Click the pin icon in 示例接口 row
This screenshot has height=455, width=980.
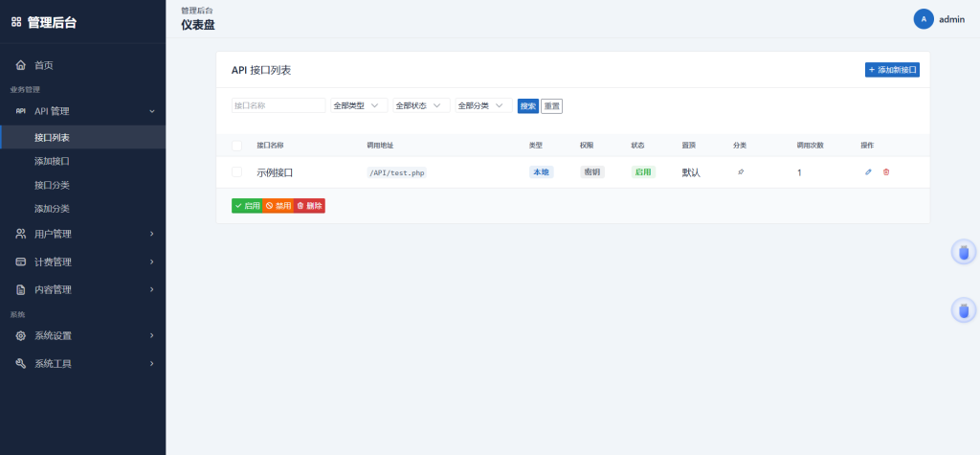pyautogui.click(x=741, y=172)
